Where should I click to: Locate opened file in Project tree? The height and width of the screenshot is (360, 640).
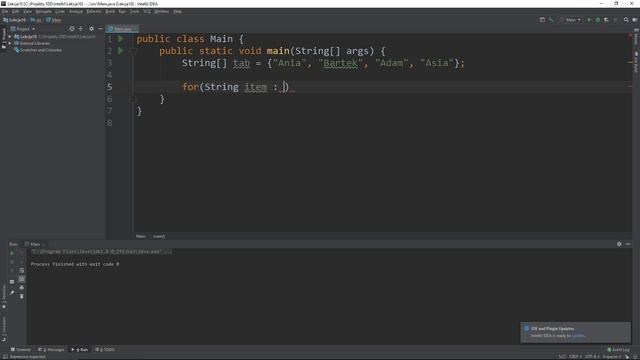click(x=72, y=29)
